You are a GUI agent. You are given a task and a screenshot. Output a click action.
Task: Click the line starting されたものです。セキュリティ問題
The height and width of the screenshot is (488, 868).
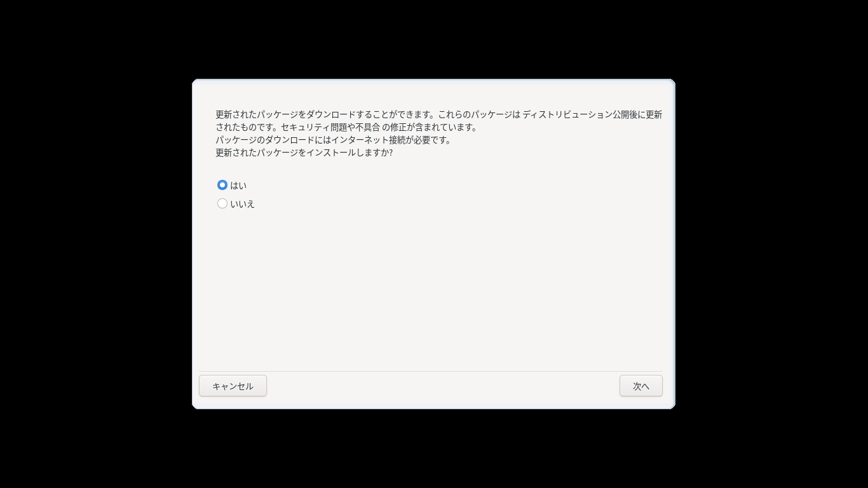click(346, 127)
